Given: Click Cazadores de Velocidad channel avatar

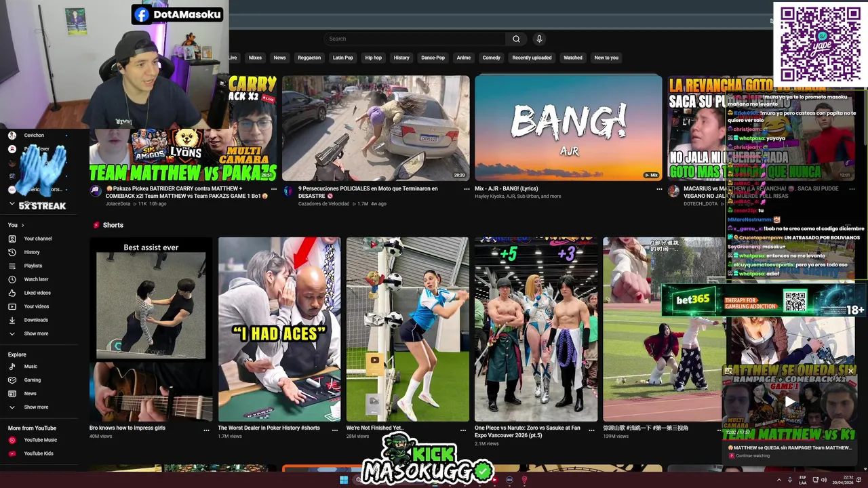Looking at the screenshot, I should click(x=288, y=191).
